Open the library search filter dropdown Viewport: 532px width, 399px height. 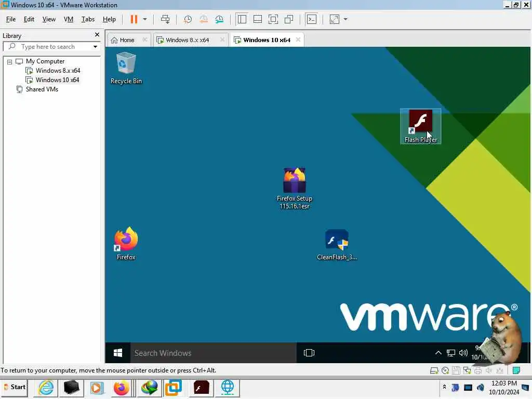tap(96, 47)
